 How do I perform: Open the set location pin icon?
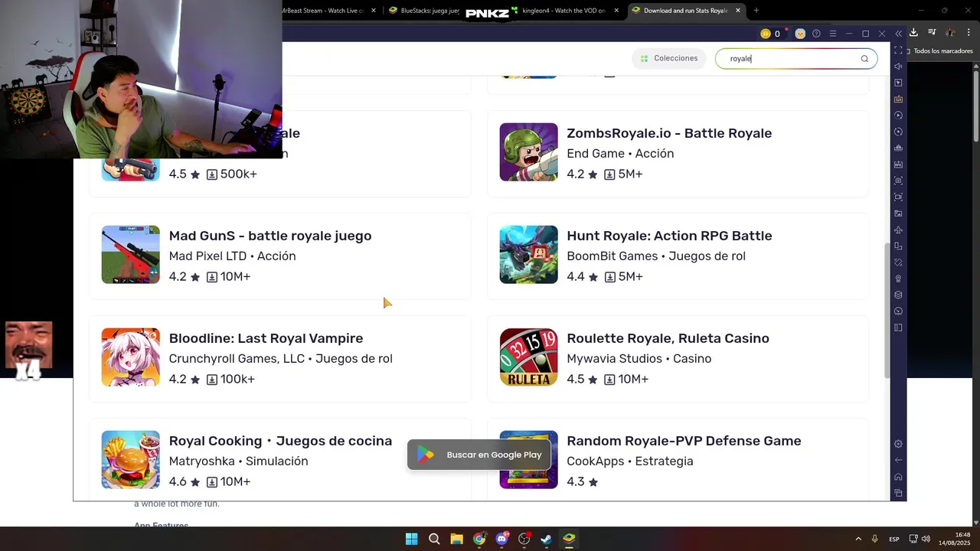[898, 279]
